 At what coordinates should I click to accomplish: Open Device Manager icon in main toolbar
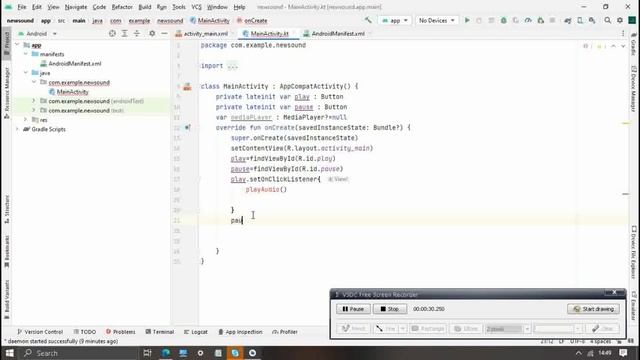point(580,20)
